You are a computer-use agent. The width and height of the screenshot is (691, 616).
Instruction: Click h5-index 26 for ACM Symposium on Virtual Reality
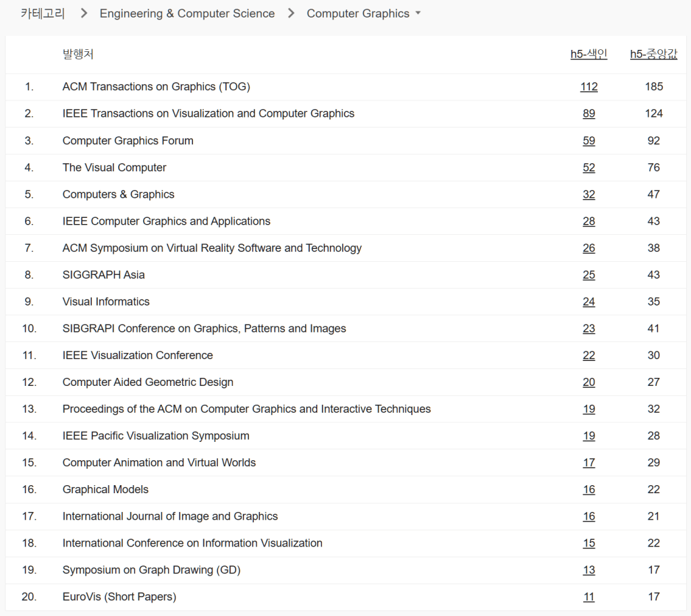588,248
